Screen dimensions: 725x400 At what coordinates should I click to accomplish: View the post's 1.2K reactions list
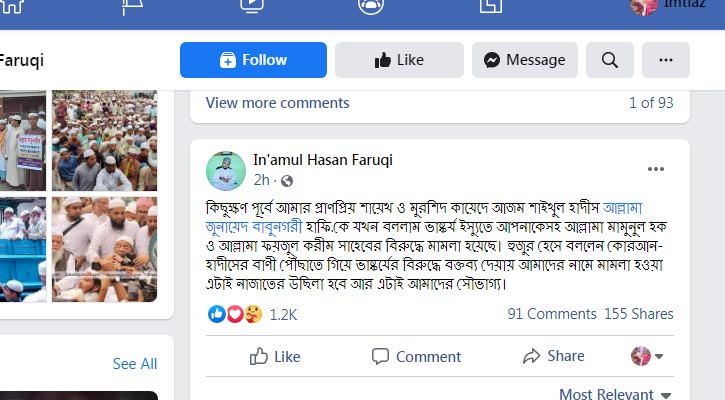283,314
